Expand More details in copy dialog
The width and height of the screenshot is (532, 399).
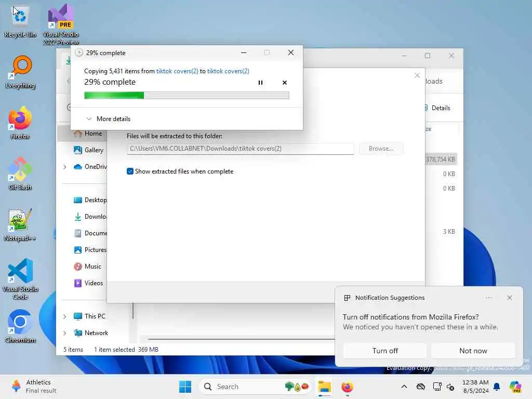(109, 119)
